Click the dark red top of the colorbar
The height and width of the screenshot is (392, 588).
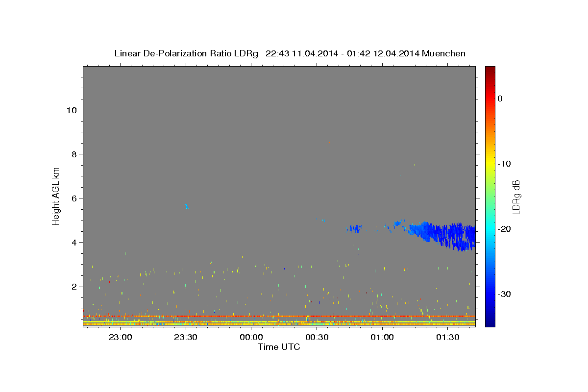tap(490, 69)
